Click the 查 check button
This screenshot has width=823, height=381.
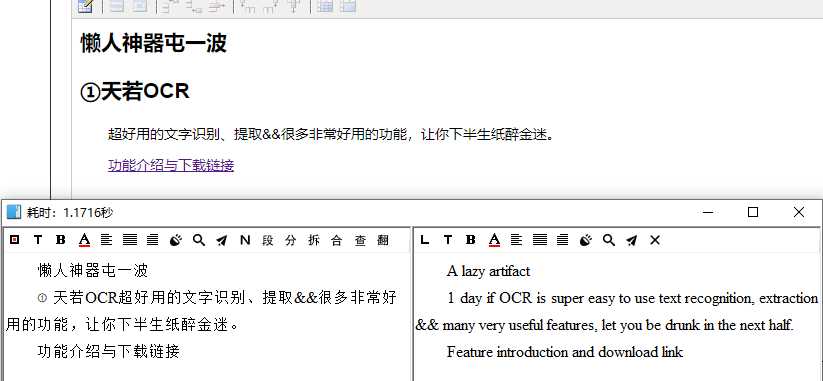[360, 240]
